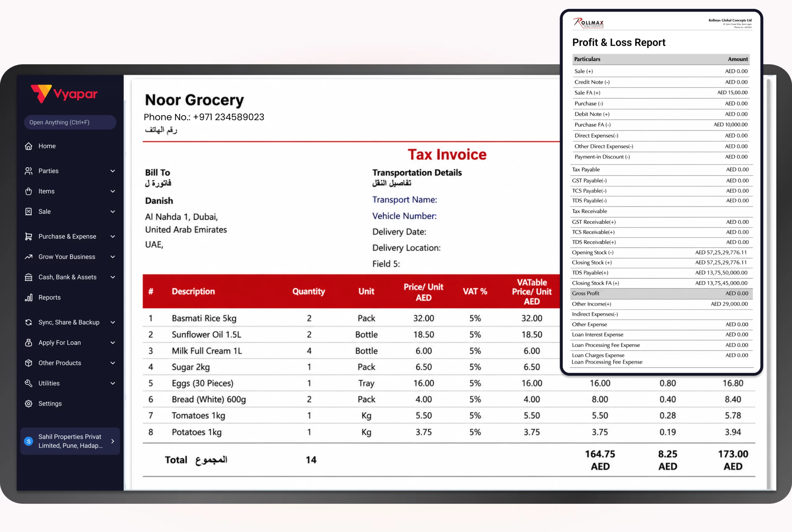This screenshot has width=792, height=532.
Task: Click the Parties people icon
Action: point(28,171)
